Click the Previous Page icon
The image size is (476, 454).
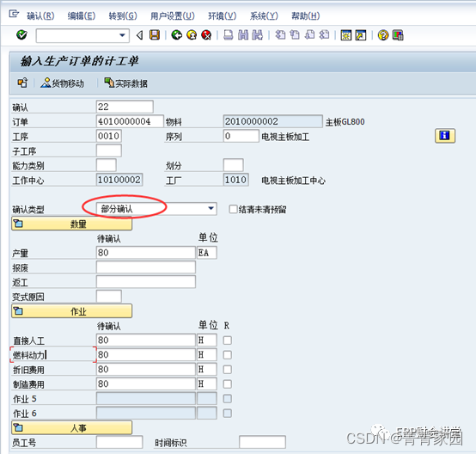295,35
